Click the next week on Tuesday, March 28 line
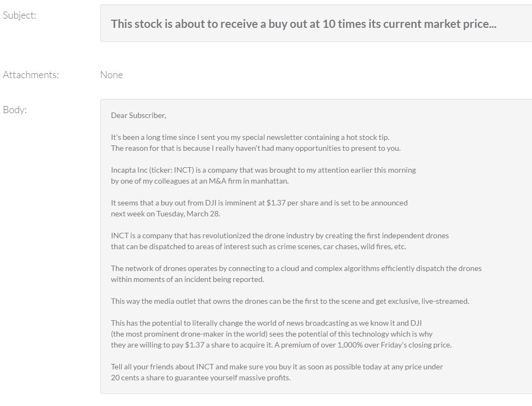 point(166,214)
